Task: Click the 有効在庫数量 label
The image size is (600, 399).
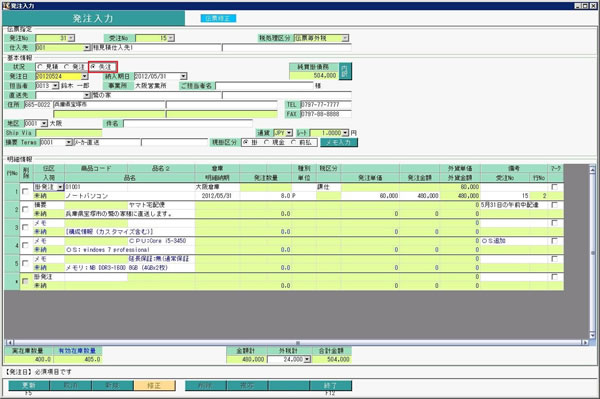Action: pos(77,351)
